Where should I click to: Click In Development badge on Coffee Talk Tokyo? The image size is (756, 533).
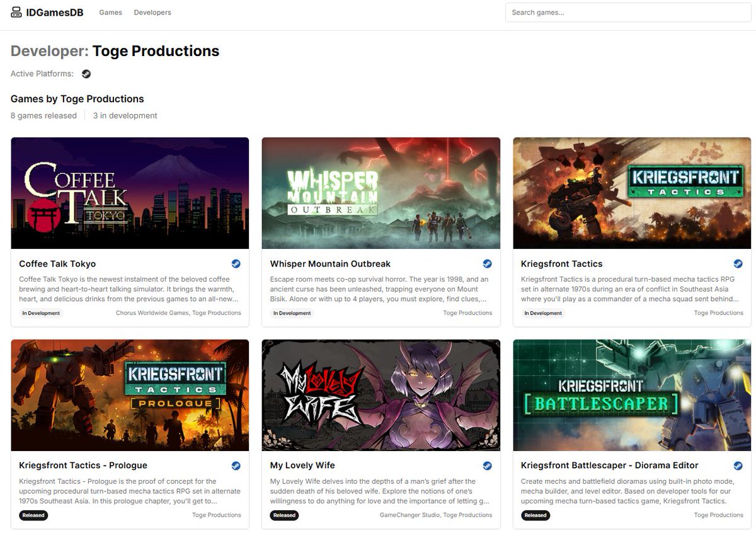coord(41,313)
